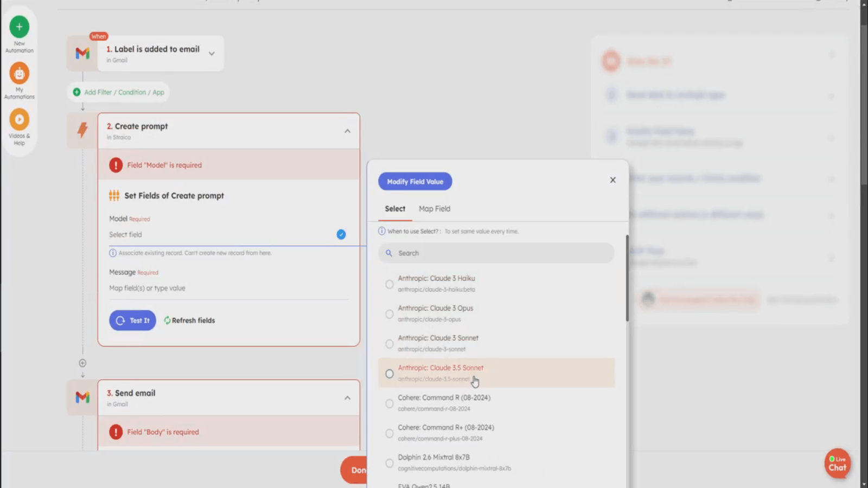Click the green New Automation plus icon
The height and width of the screenshot is (488, 868).
[x=20, y=27]
